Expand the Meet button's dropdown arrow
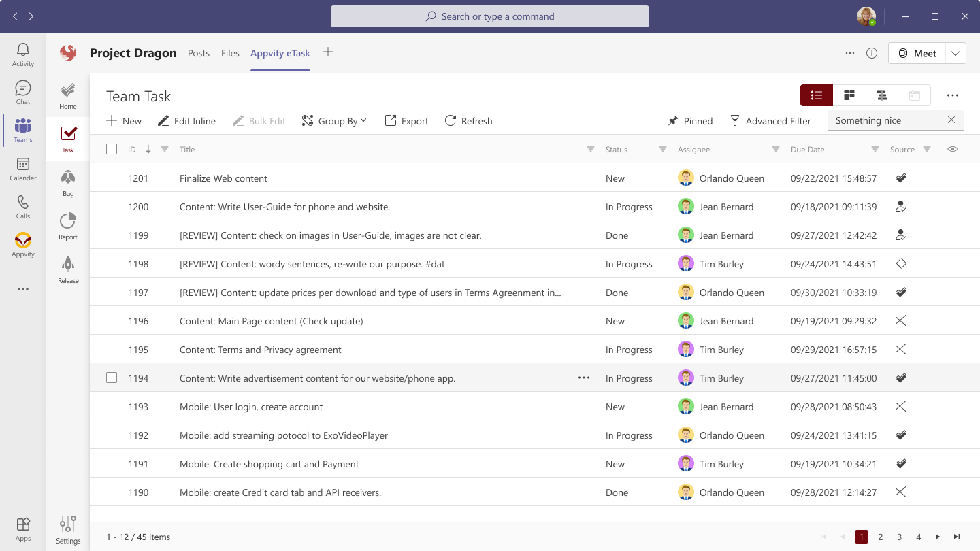 pos(955,52)
